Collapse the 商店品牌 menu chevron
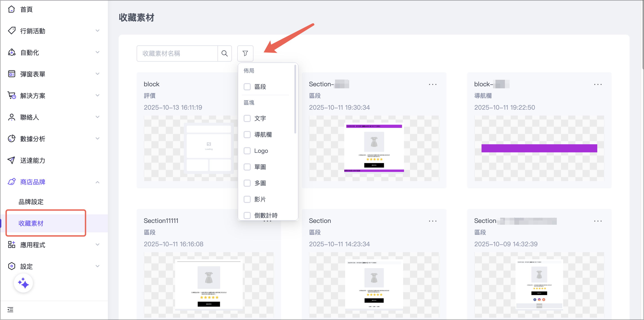Screen dimensions: 644x320 coord(98,182)
